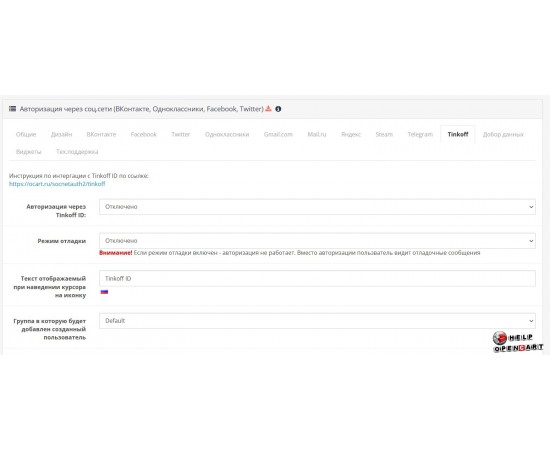Open the Общие tab

coord(26,134)
